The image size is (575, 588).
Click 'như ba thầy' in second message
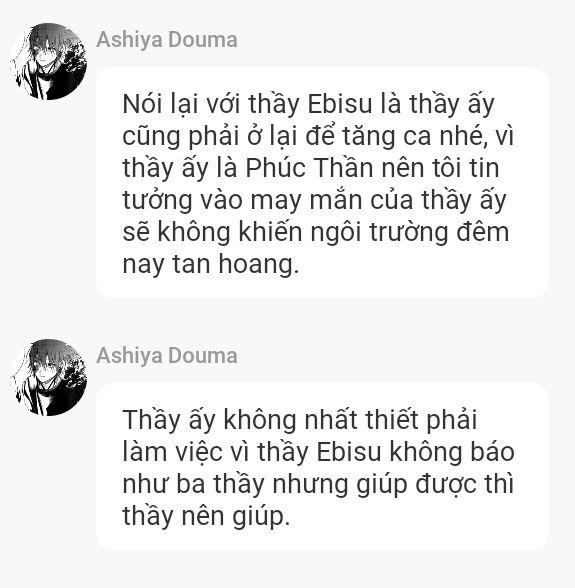pyautogui.click(x=194, y=484)
